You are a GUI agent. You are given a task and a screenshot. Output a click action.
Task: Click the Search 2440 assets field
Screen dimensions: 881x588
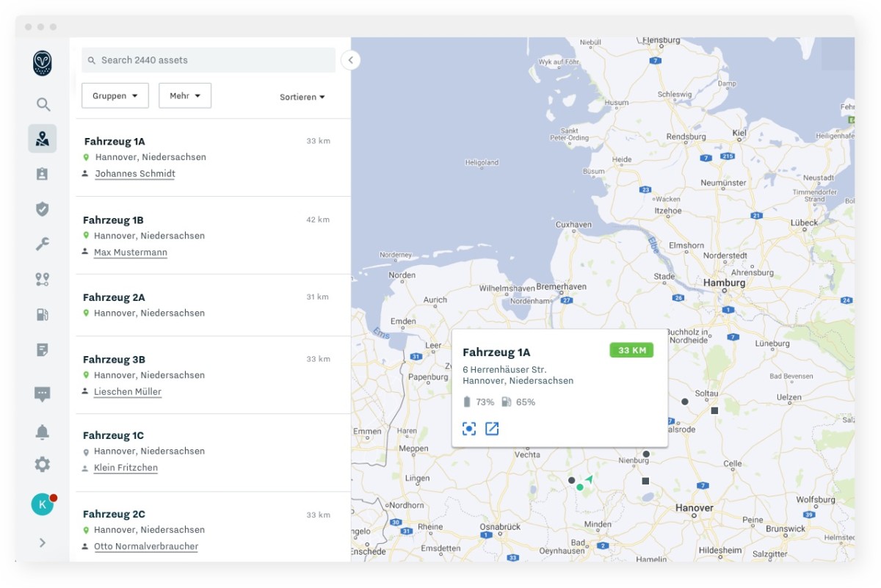click(x=209, y=60)
